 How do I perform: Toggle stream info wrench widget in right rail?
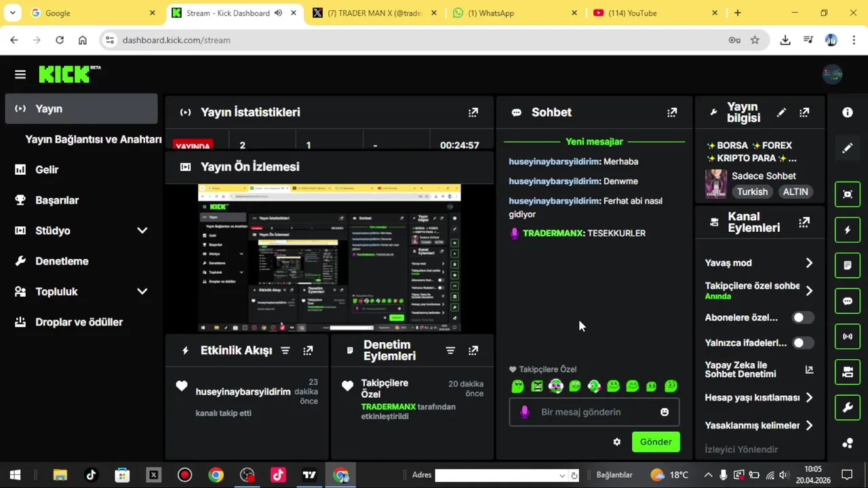pos(848,407)
